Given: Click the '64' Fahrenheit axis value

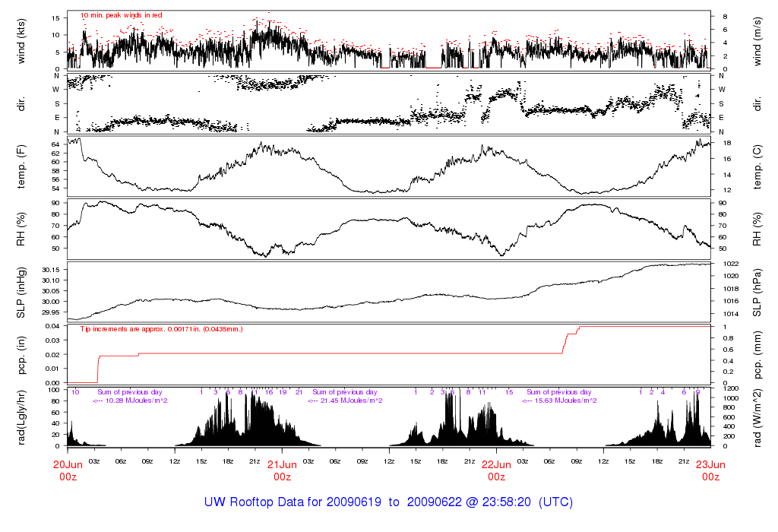Looking at the screenshot, I should [55, 144].
